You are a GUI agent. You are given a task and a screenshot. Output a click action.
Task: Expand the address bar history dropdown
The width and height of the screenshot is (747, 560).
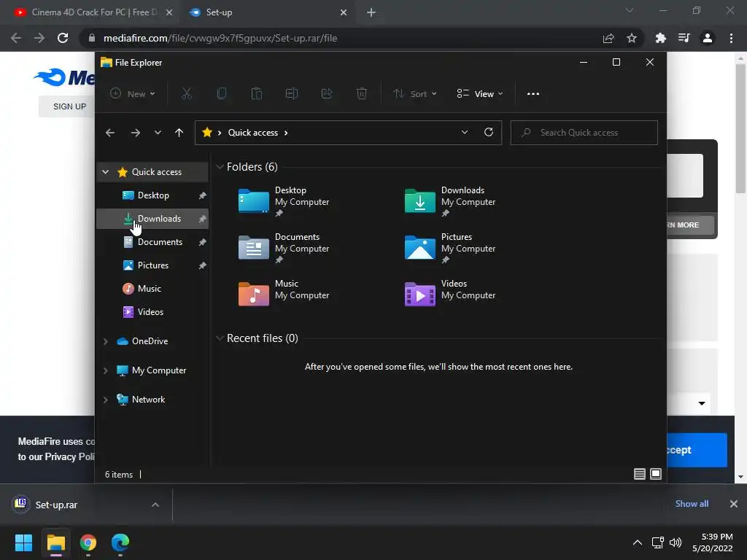click(x=465, y=133)
